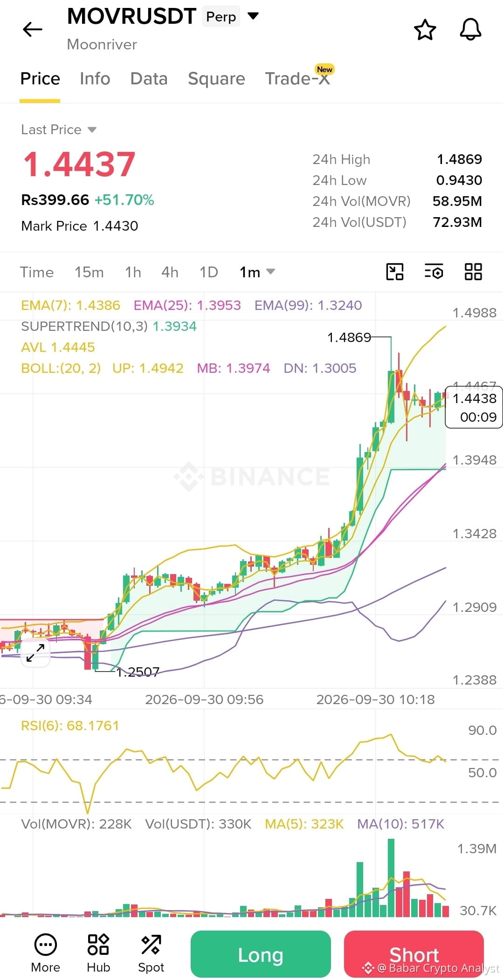Add MOVRUSDT to favorites with star icon

pyautogui.click(x=425, y=30)
